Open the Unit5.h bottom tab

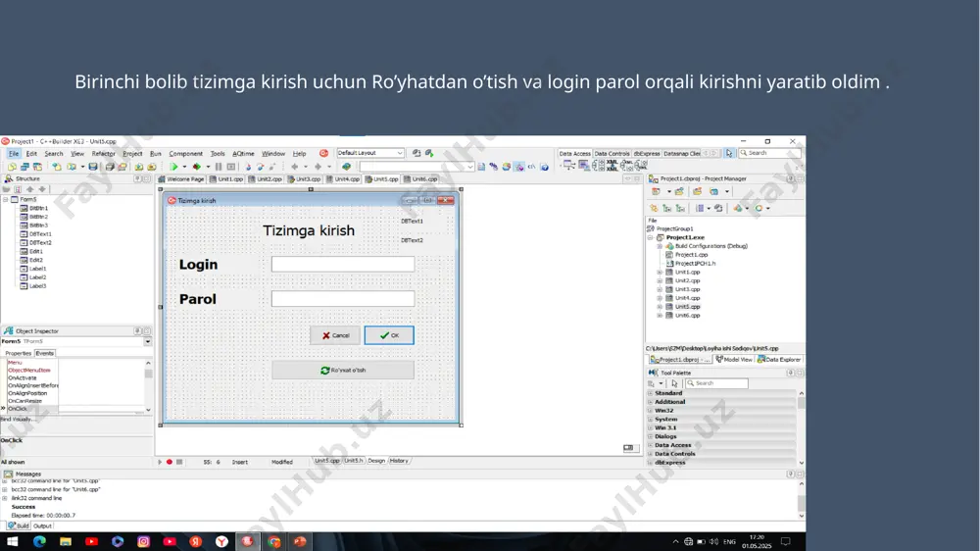[x=353, y=461]
